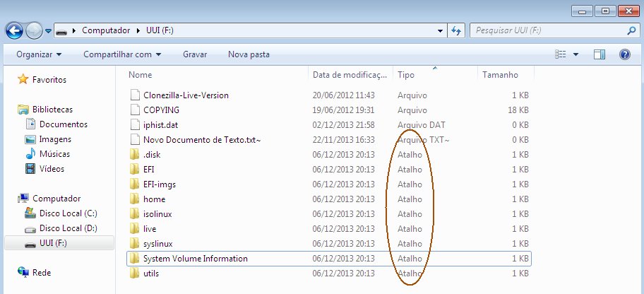Click the Back navigation arrow button
The width and height of the screenshot is (644, 294).
coord(14,31)
